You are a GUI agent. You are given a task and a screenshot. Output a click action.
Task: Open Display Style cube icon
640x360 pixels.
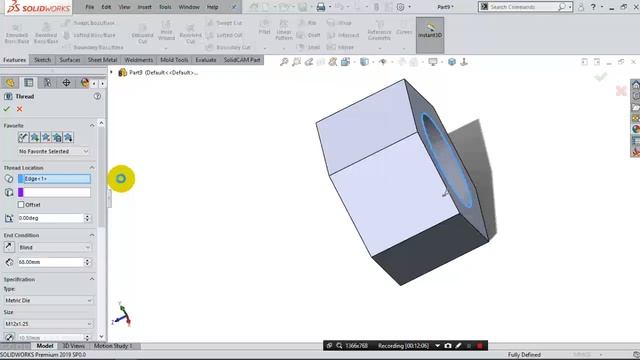364,62
